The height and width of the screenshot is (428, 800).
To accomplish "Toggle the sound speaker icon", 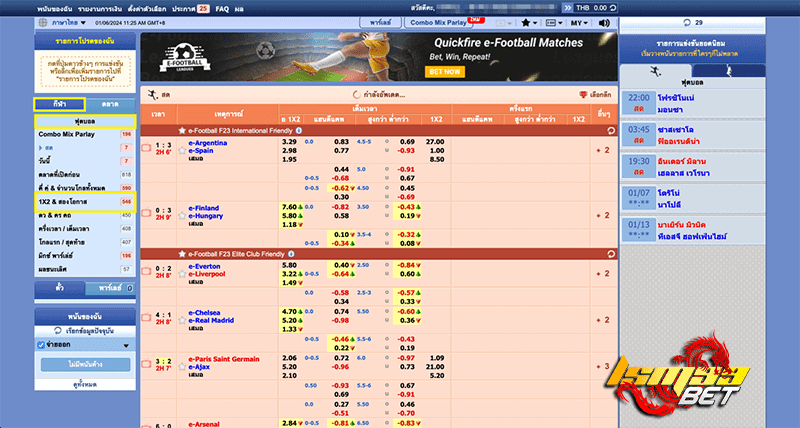I will point(604,23).
